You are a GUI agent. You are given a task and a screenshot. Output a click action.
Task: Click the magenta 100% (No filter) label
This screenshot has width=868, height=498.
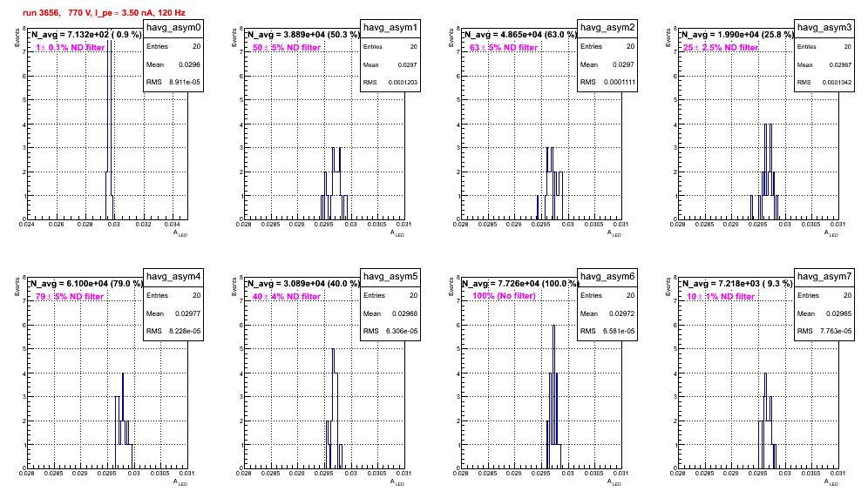pyautogui.click(x=505, y=296)
